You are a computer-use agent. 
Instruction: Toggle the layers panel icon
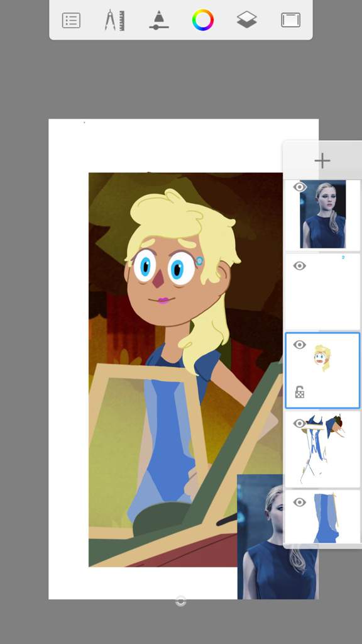246,19
